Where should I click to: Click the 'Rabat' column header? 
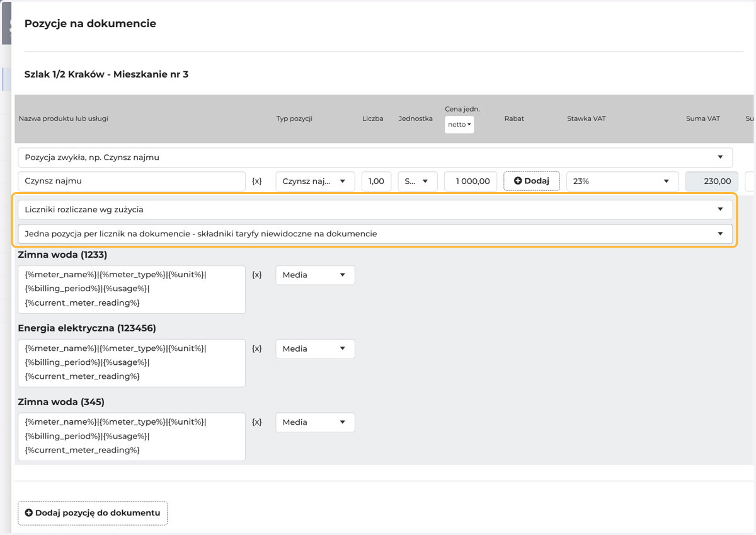tap(514, 118)
